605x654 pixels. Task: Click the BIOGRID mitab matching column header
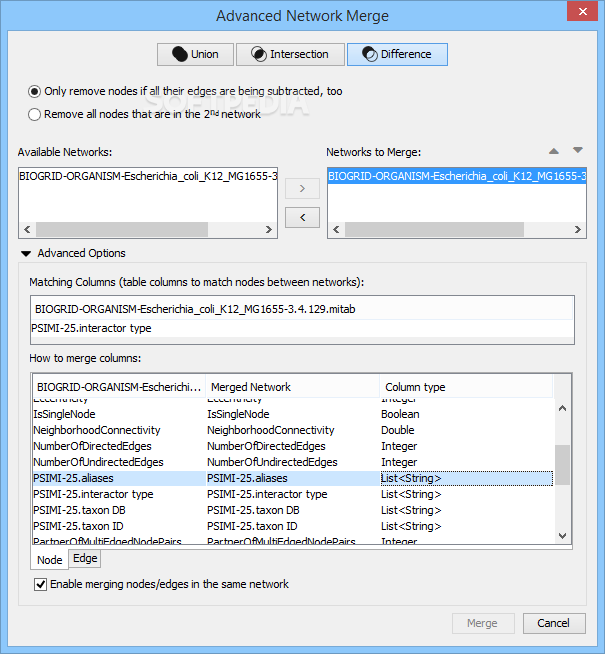pyautogui.click(x=302, y=309)
